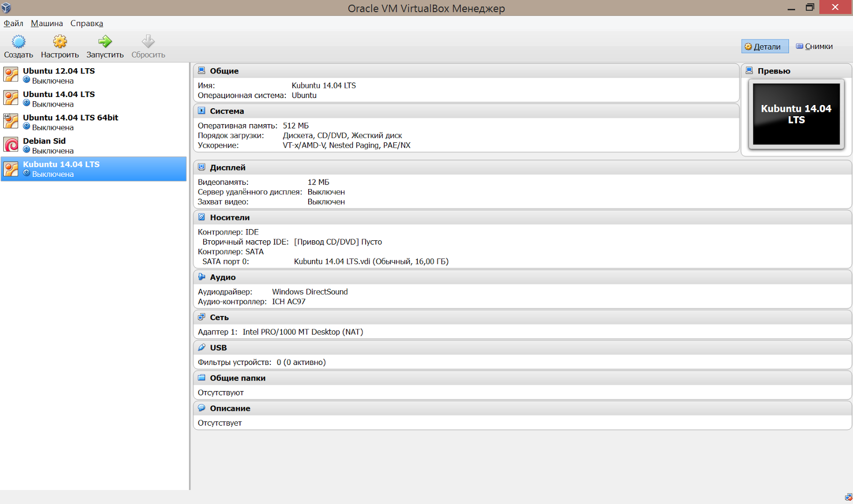Click the Контроллер: SATA line

tap(231, 251)
